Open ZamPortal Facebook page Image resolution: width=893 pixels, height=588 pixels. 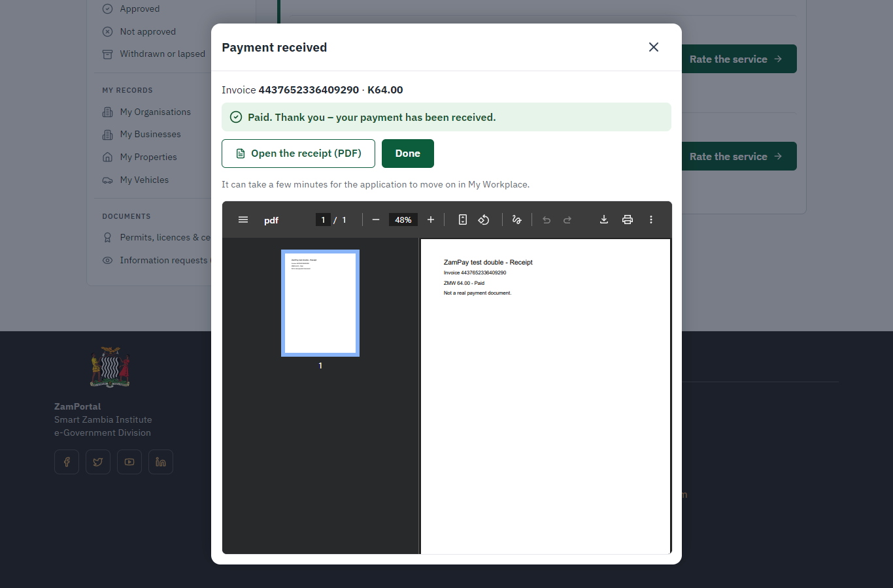[x=67, y=462]
